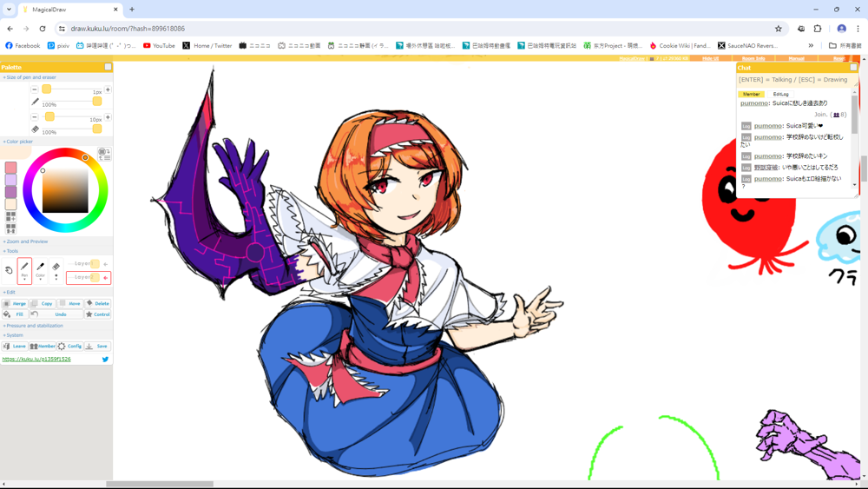
Task: Adjust the eraser opacity slider handle
Action: point(97,129)
